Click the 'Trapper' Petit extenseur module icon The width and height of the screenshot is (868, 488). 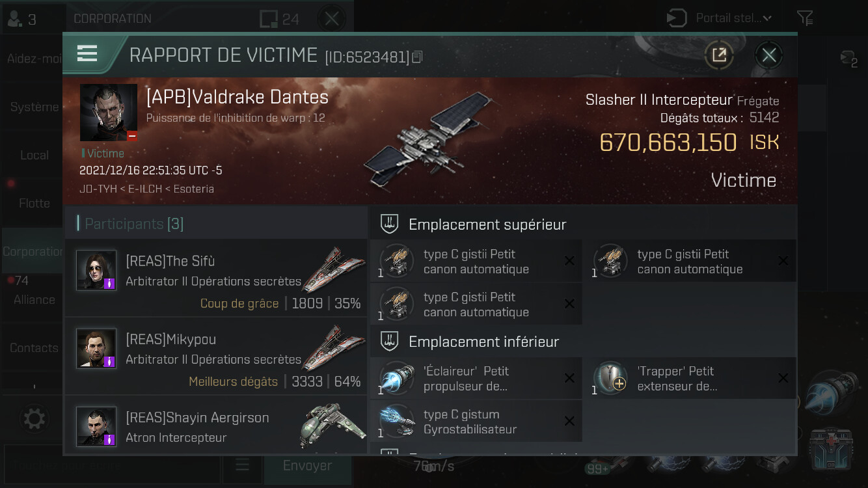click(x=611, y=379)
